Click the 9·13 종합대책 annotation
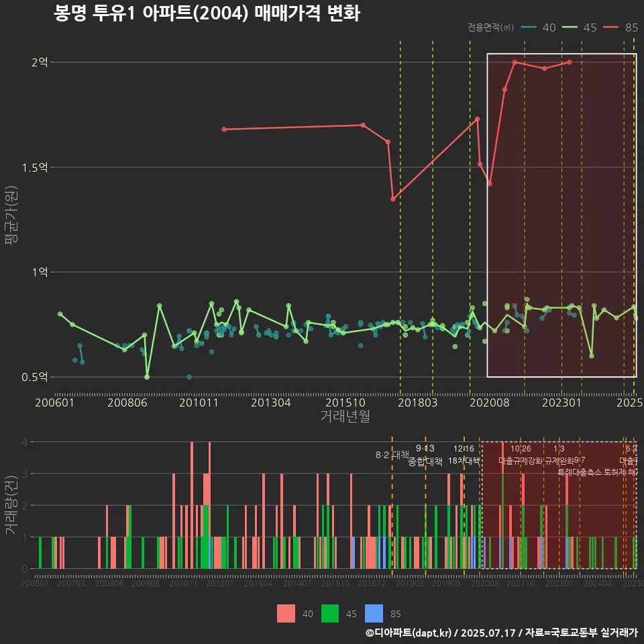The image size is (644, 644). 425,455
